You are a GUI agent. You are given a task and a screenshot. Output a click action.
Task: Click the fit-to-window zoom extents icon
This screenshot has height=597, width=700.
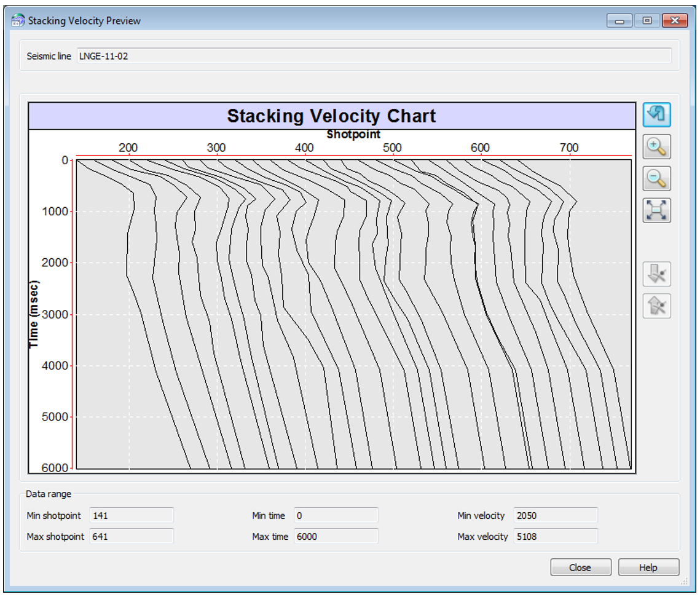pyautogui.click(x=656, y=210)
